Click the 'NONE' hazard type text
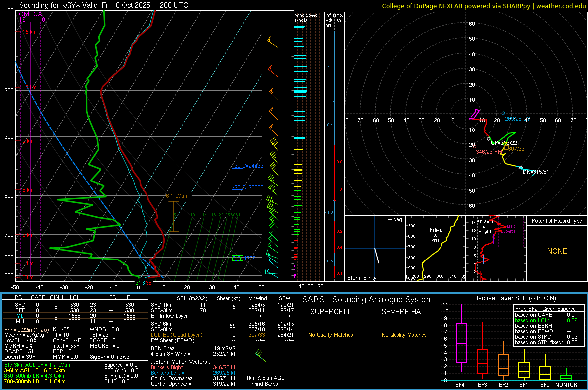588x390 pixels. coord(557,251)
